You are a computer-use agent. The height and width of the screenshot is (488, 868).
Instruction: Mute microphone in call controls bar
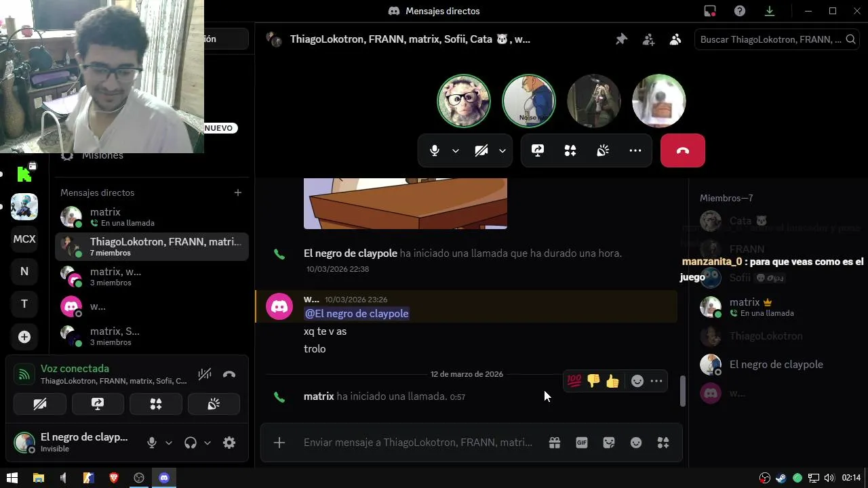click(435, 150)
